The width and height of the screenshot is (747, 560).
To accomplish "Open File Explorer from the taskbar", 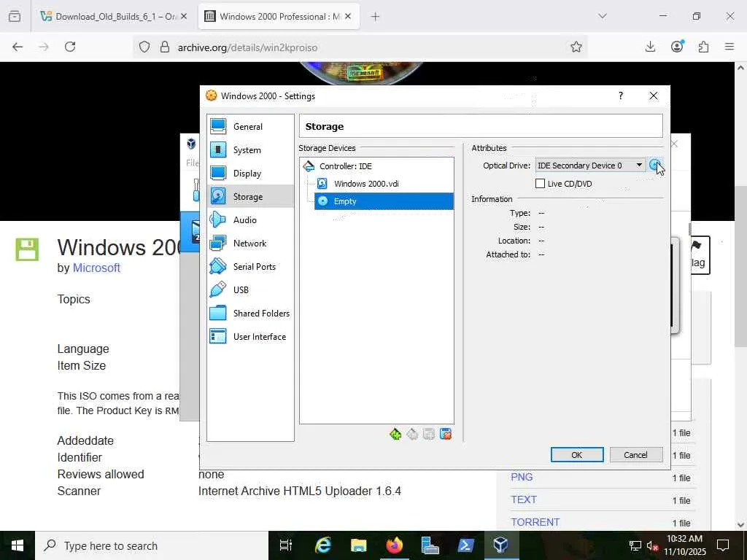I will point(359,545).
